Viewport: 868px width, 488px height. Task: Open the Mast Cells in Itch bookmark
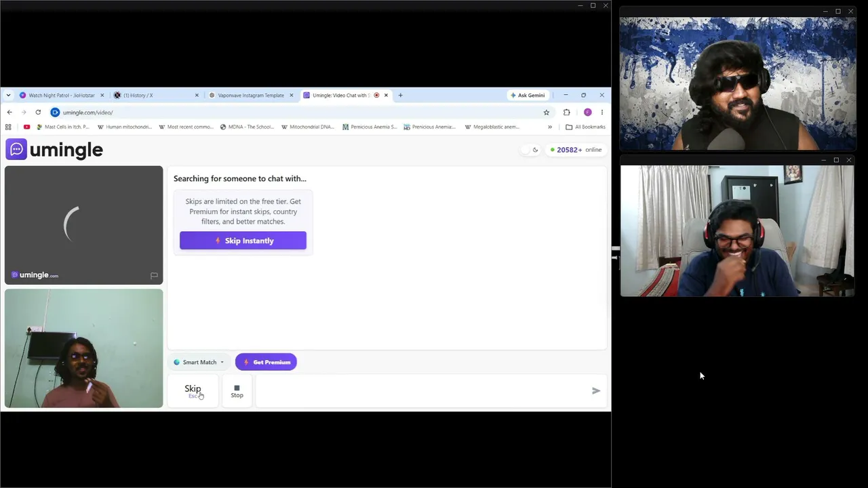point(63,127)
